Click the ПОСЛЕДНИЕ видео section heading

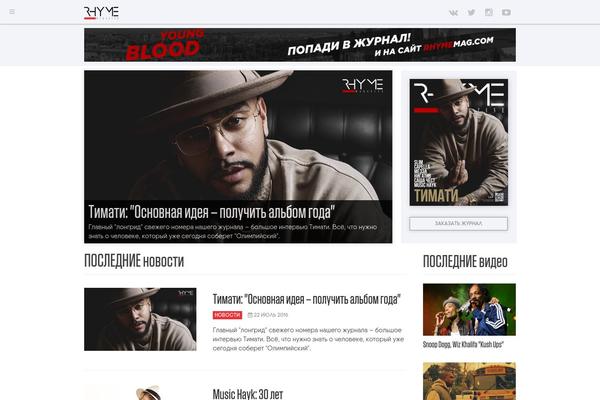[465, 262]
